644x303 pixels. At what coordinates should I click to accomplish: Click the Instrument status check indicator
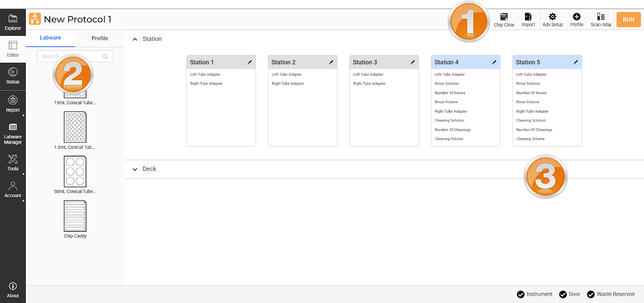[520, 295]
